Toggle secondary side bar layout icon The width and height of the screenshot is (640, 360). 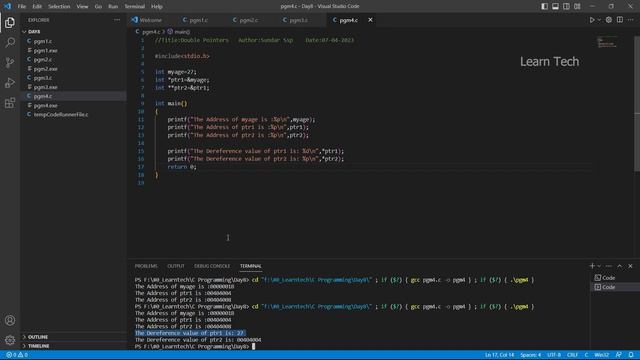[566, 6]
